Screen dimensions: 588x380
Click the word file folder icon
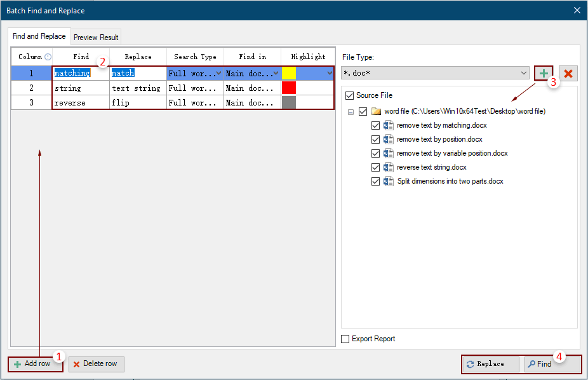tap(377, 111)
